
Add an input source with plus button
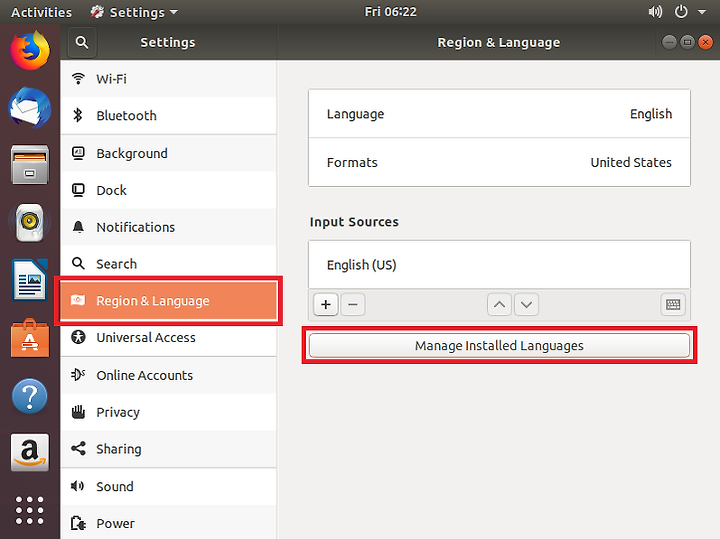326,304
